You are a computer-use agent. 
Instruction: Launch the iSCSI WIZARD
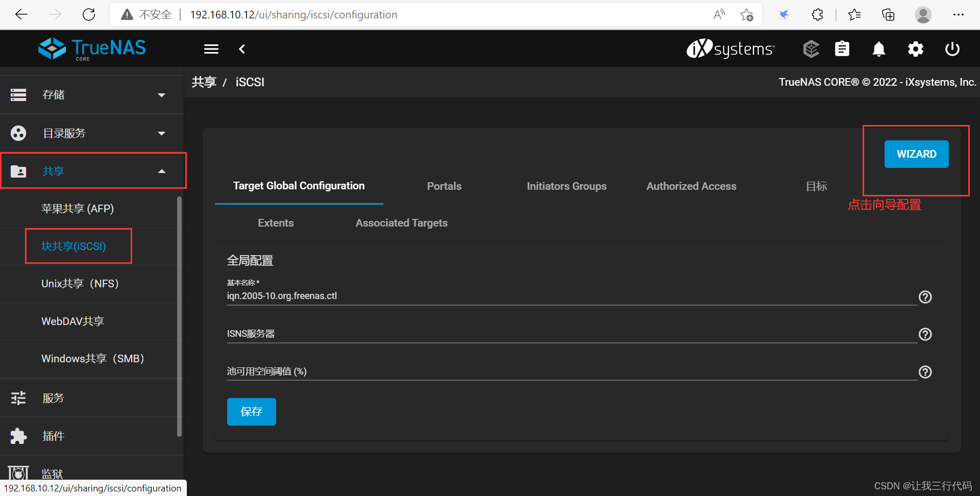[x=917, y=154]
